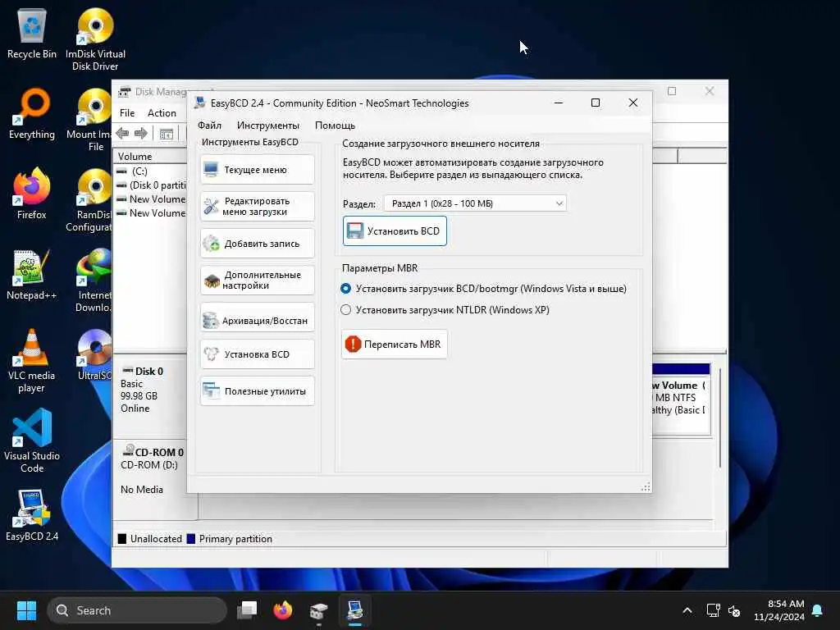Click the network tray icon
Screen dimensions: 840x630
pyautogui.click(x=713, y=610)
